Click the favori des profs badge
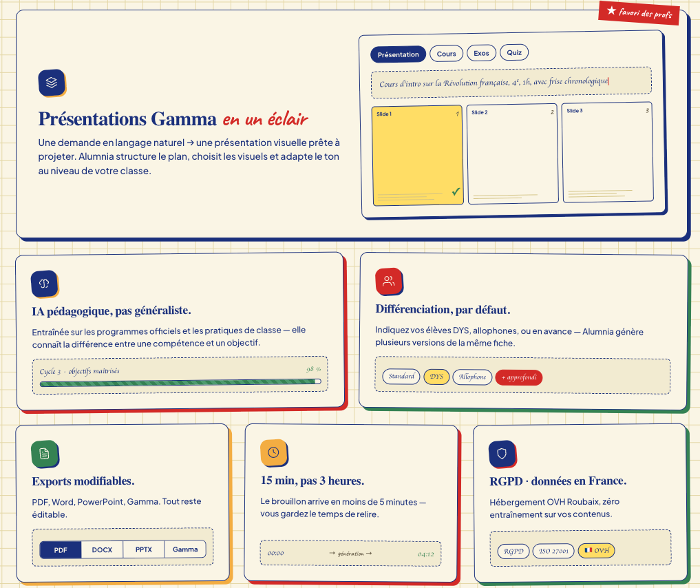 click(x=639, y=13)
